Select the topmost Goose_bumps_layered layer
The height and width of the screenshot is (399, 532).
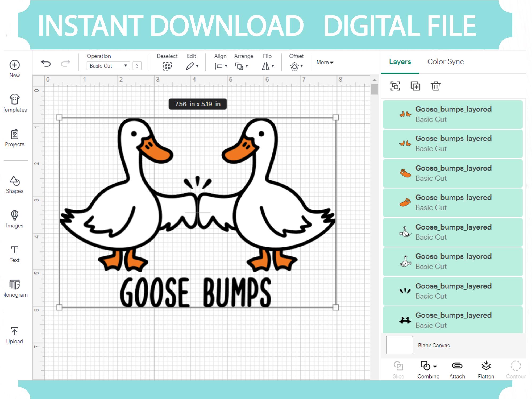(452, 114)
